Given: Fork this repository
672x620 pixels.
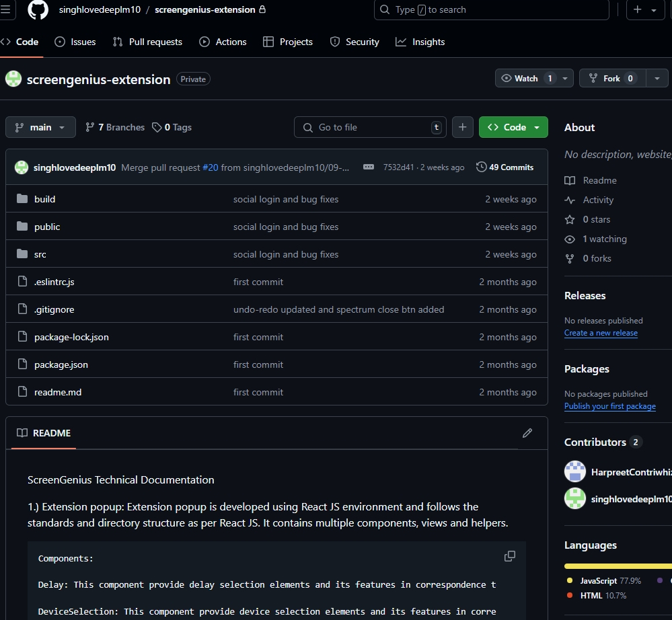Looking at the screenshot, I should pyautogui.click(x=612, y=79).
